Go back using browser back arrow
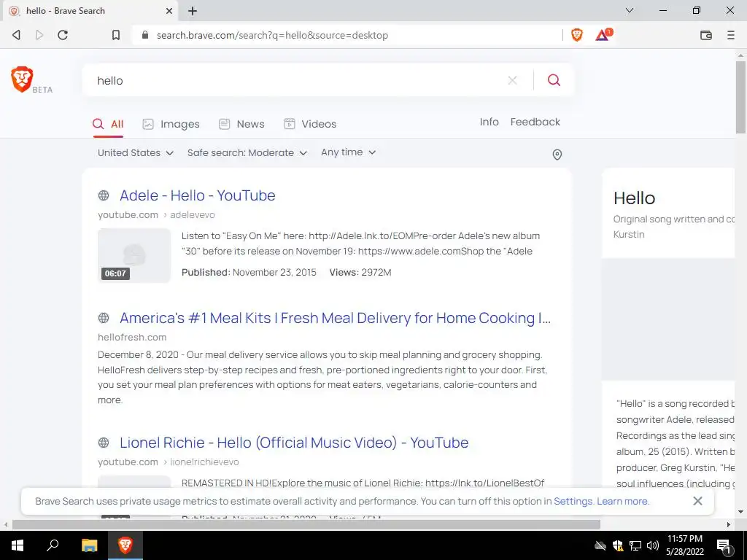 click(16, 35)
